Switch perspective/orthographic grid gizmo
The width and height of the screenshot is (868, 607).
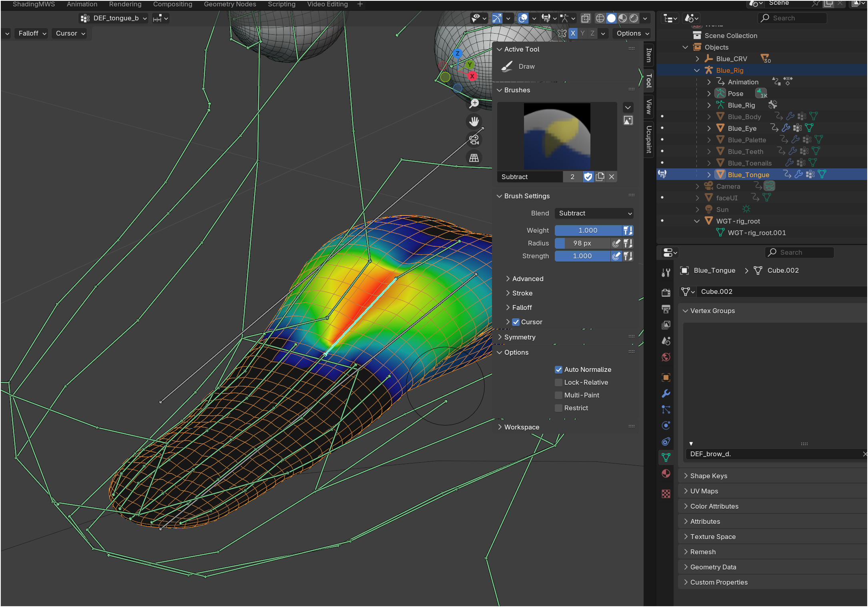tap(474, 158)
